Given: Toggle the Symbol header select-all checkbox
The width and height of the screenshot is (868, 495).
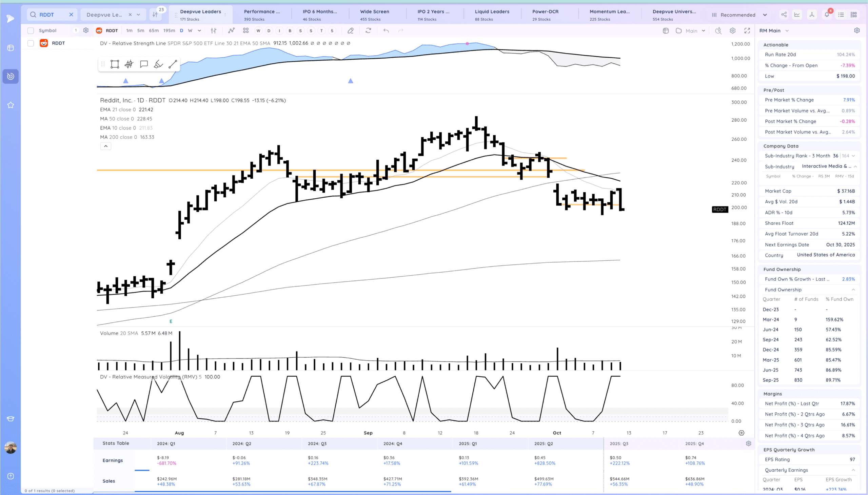Looking at the screenshot, I should 31,31.
